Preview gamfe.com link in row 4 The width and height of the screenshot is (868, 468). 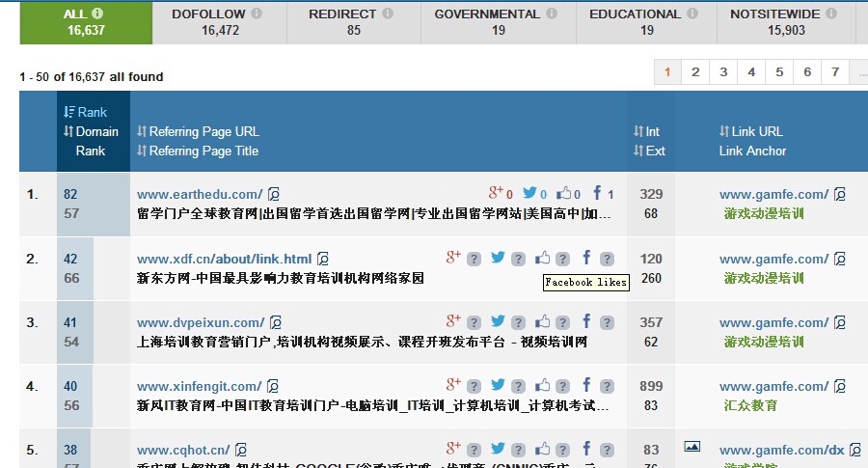click(840, 386)
